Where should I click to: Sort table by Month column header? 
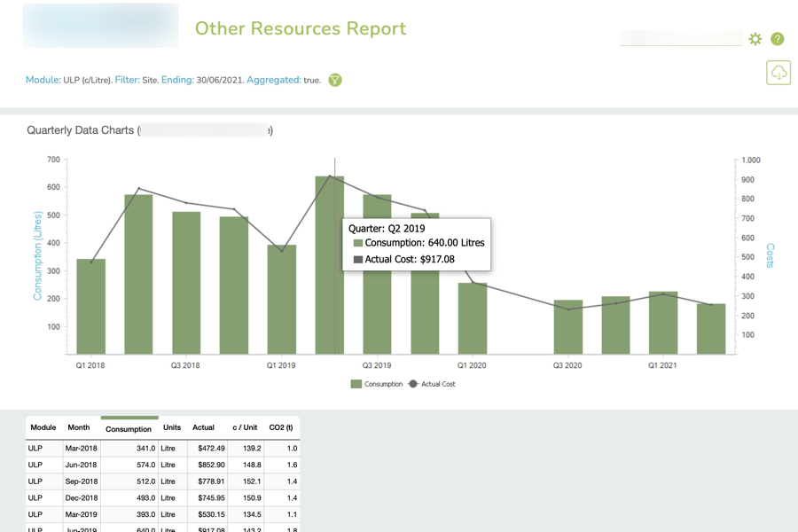pos(79,427)
